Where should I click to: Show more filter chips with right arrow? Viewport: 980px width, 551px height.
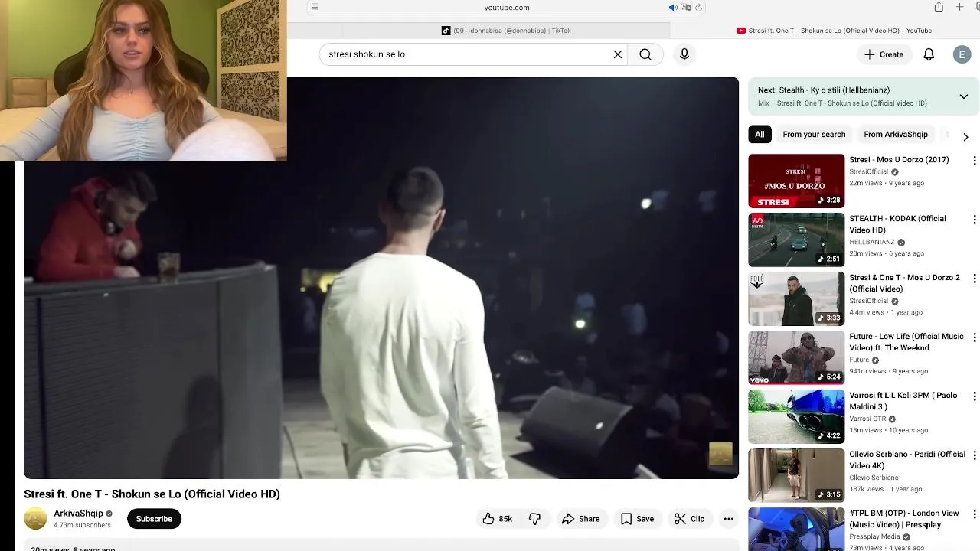point(965,136)
